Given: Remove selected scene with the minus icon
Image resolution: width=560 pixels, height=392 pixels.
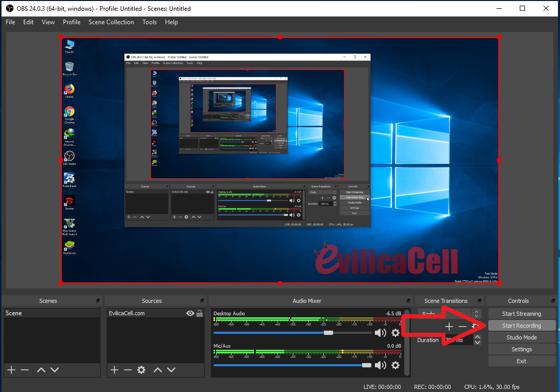Looking at the screenshot, I should (24, 369).
